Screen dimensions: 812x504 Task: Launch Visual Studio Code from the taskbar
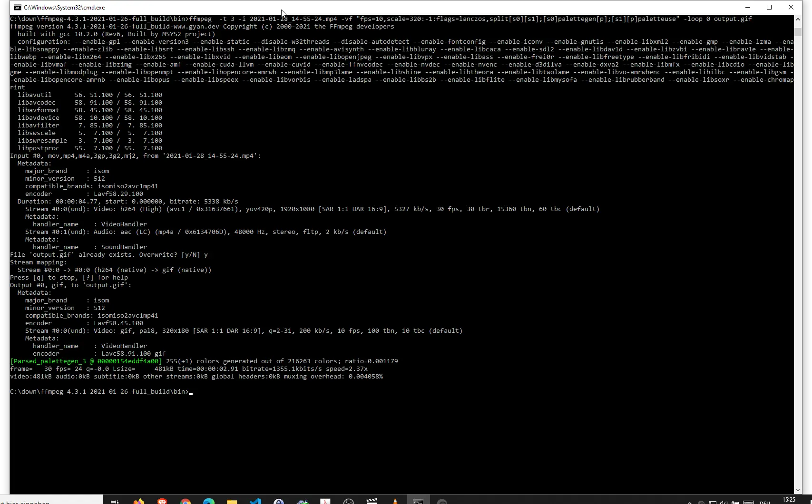point(255,501)
